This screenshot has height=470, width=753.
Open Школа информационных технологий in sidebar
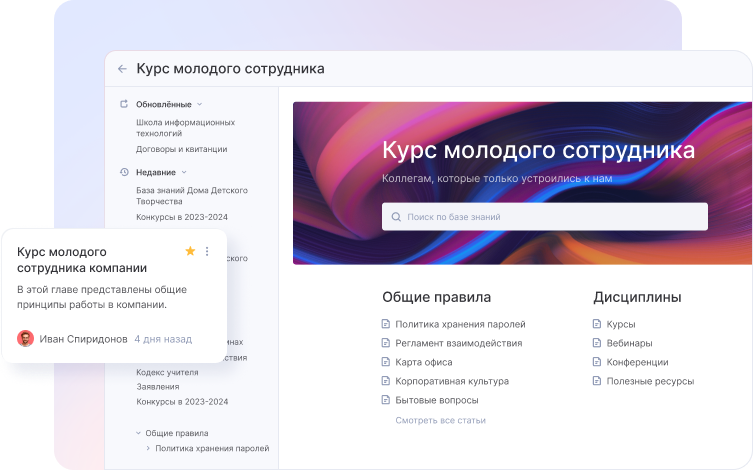[185, 127]
